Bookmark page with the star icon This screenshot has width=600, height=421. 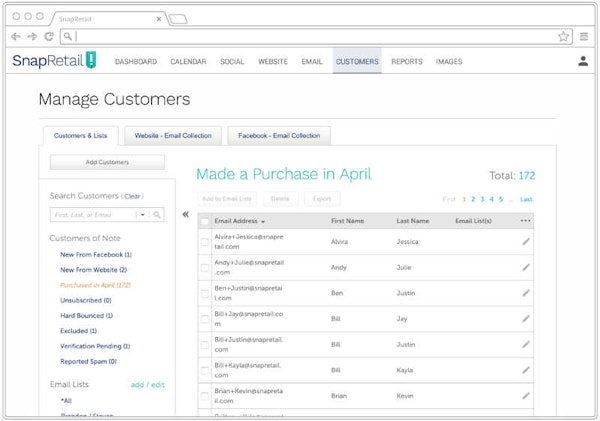click(564, 36)
